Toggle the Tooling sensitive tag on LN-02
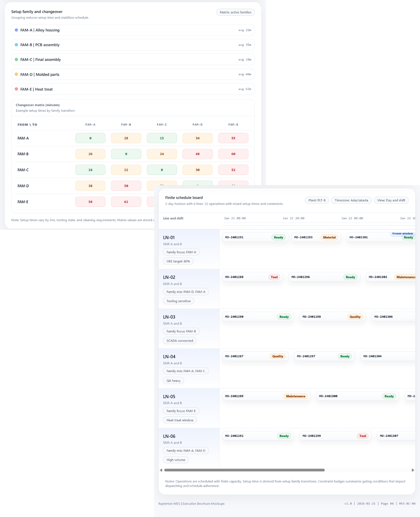 click(x=178, y=301)
